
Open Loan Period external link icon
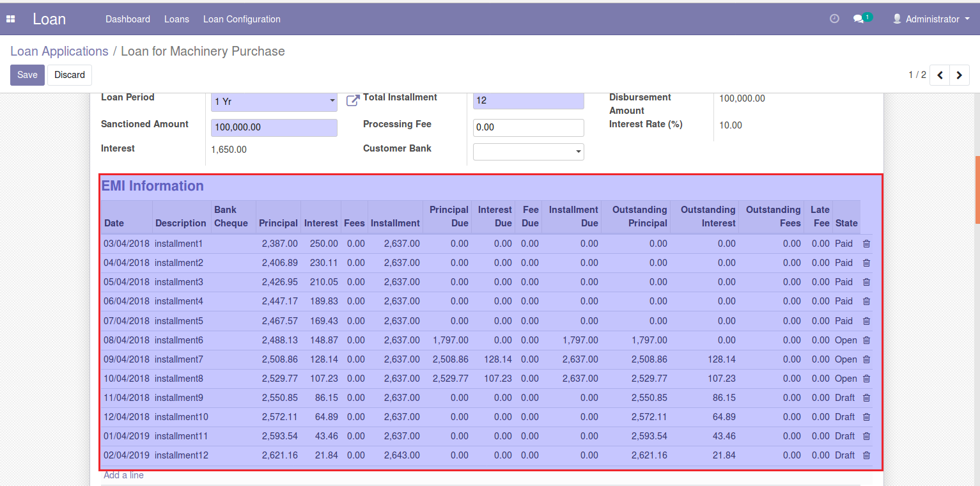pyautogui.click(x=353, y=101)
